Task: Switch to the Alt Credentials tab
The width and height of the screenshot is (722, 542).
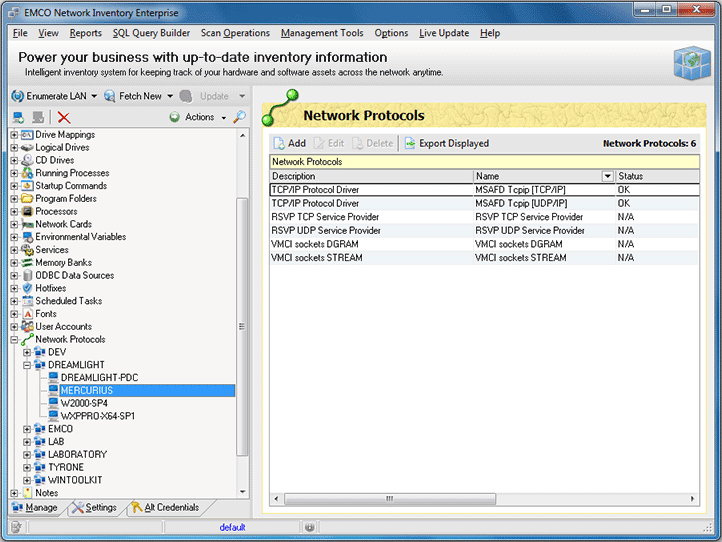Action: pos(164,508)
